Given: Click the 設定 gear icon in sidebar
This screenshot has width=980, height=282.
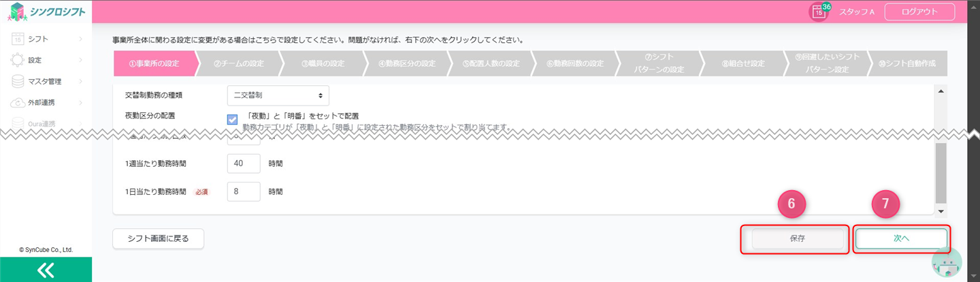Looking at the screenshot, I should tap(18, 60).
